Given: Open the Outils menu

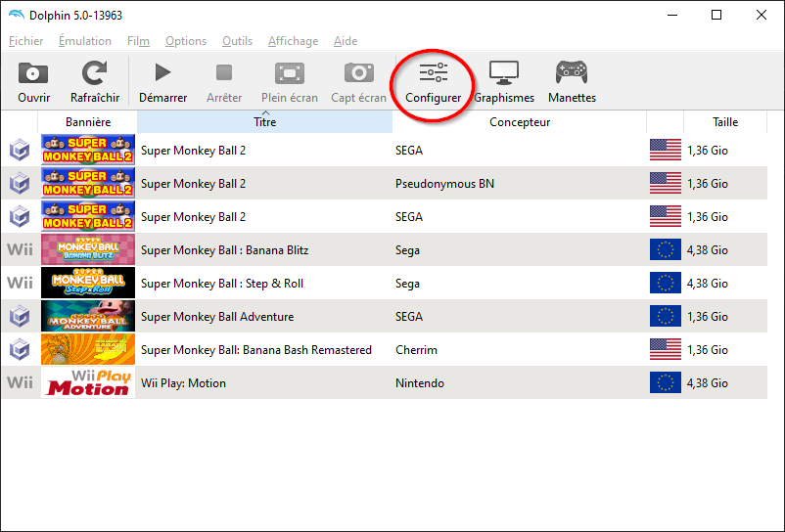Looking at the screenshot, I should point(237,41).
